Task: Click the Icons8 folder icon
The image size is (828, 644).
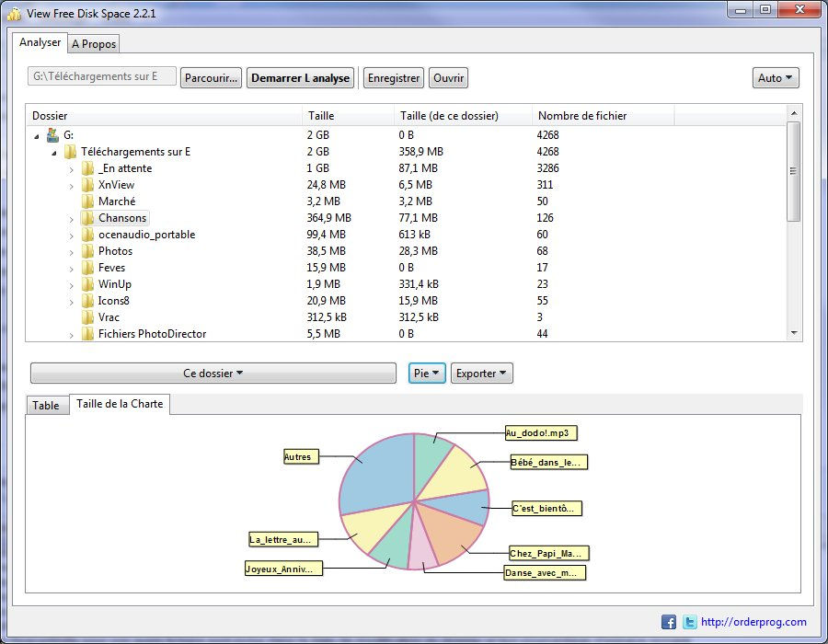Action: [x=87, y=300]
